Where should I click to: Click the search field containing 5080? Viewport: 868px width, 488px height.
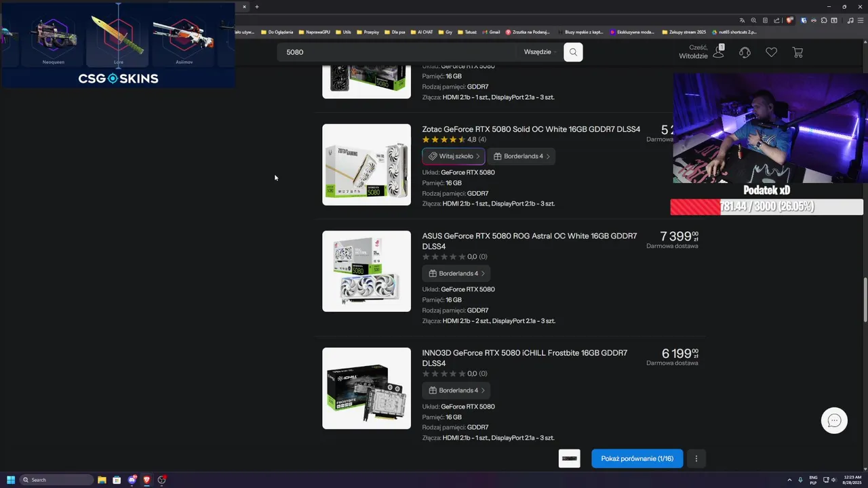397,52
